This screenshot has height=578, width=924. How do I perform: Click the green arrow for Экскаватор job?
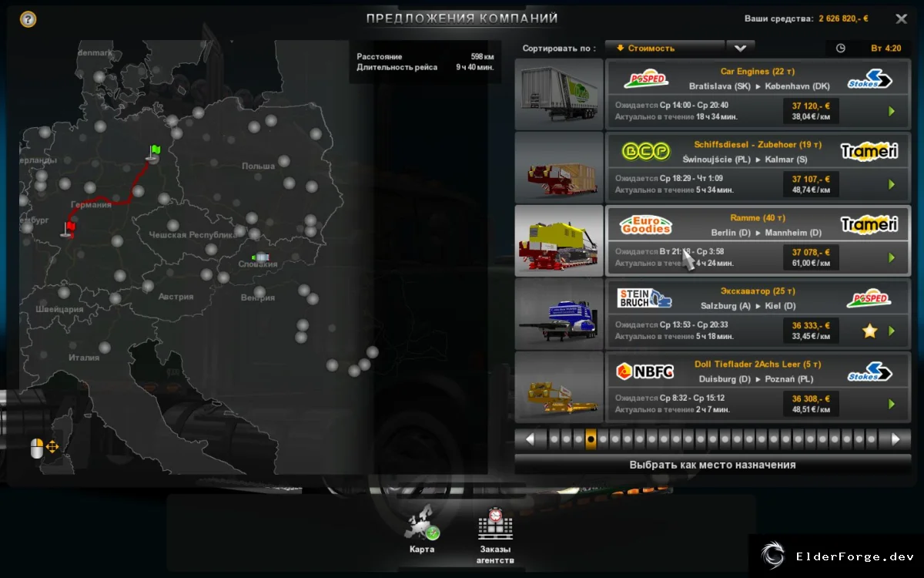point(892,331)
